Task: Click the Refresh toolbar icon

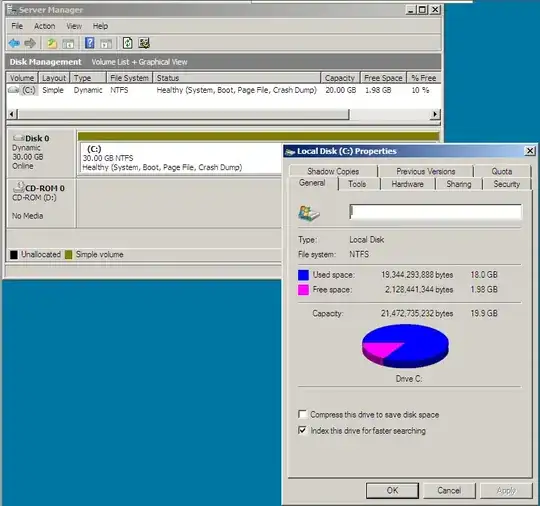Action: click(x=128, y=43)
